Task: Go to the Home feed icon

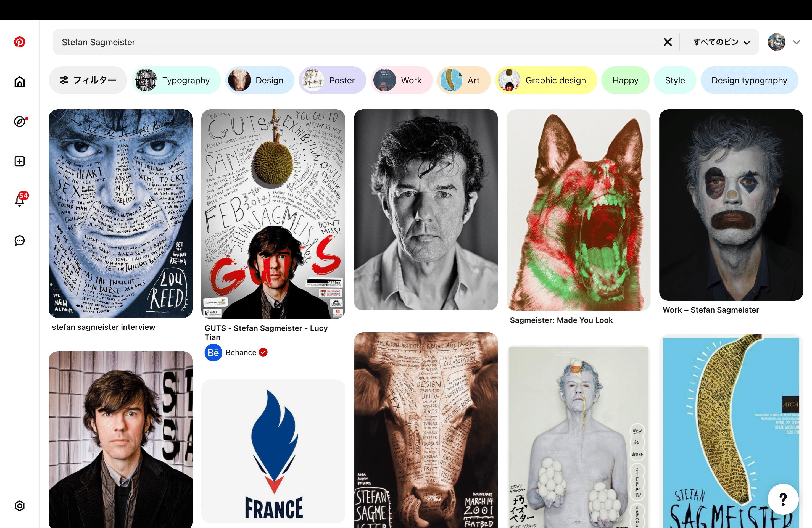Action: (x=19, y=81)
